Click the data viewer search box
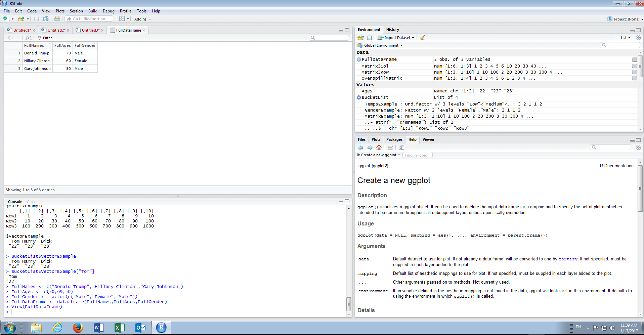644x335 pixels. [329, 38]
